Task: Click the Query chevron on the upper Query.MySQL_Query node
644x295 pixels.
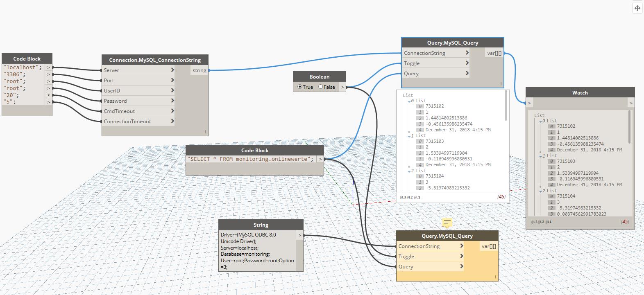Action: tap(467, 73)
